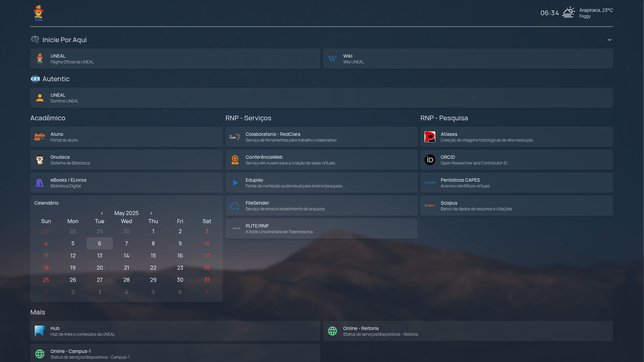Click the Online - Campus-1 globe icon
This screenshot has width=644, height=362.
click(40, 354)
